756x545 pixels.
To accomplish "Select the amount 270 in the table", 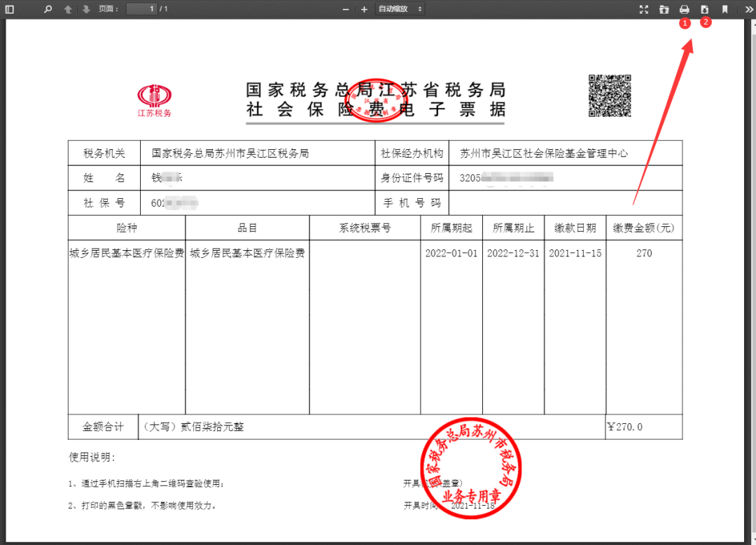I will [x=644, y=253].
